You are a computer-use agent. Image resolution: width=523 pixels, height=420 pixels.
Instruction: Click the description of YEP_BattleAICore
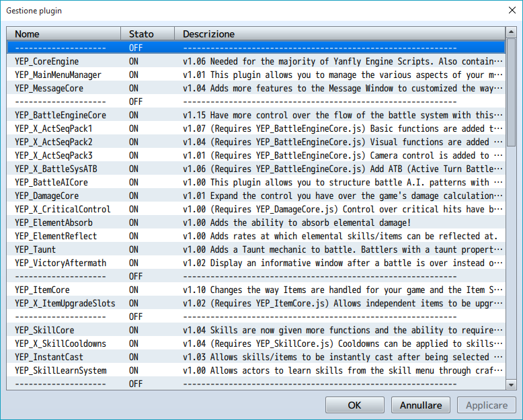tap(343, 182)
